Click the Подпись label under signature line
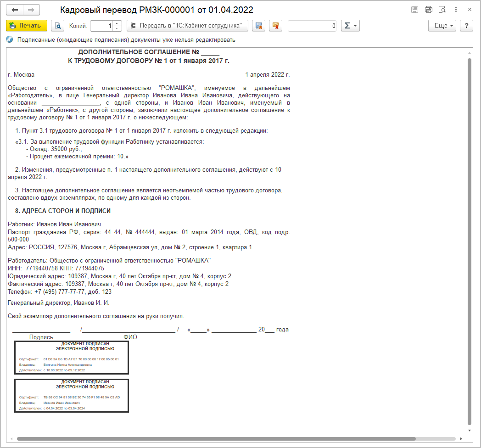 [41, 337]
